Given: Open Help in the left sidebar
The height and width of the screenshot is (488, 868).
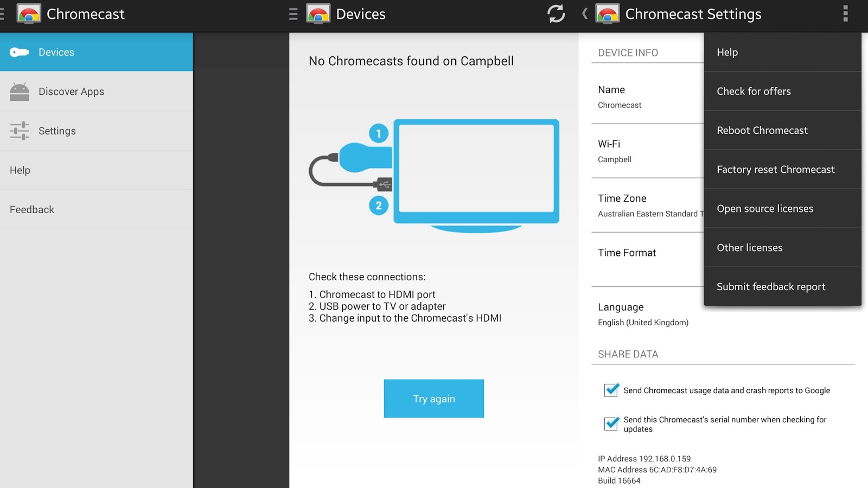Looking at the screenshot, I should click(x=97, y=170).
